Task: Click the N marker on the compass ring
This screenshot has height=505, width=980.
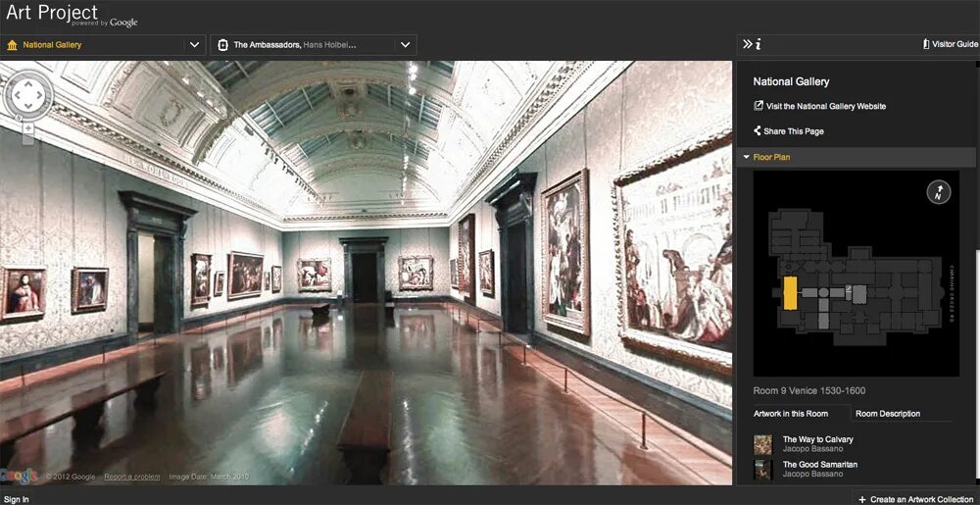Action: (x=18, y=117)
